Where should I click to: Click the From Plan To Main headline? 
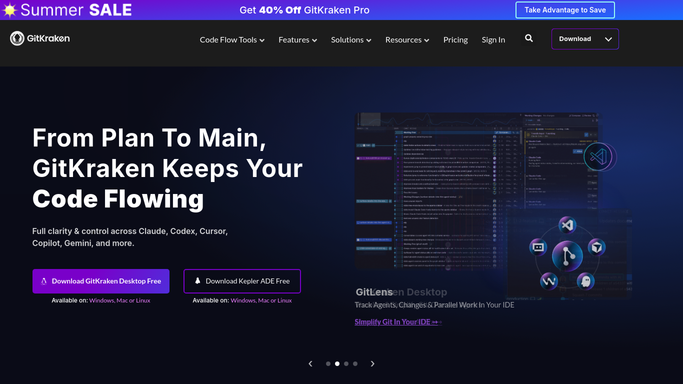point(167,168)
